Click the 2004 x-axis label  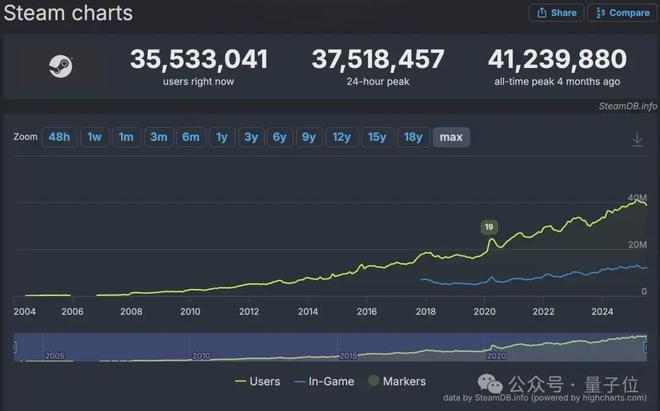(24, 312)
